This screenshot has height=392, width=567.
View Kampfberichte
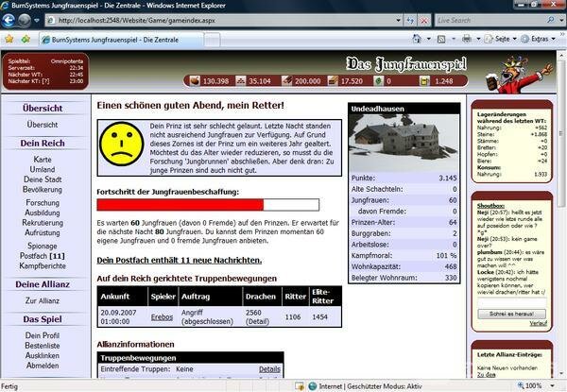point(43,266)
